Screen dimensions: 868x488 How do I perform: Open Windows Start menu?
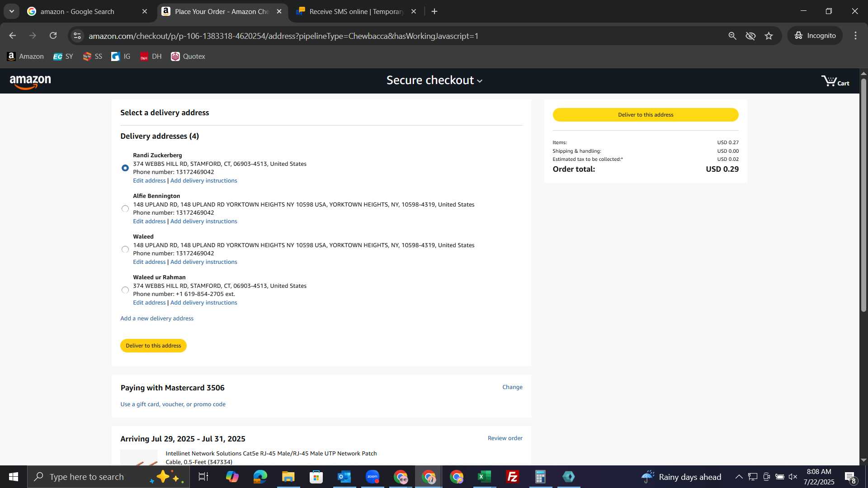click(14, 477)
